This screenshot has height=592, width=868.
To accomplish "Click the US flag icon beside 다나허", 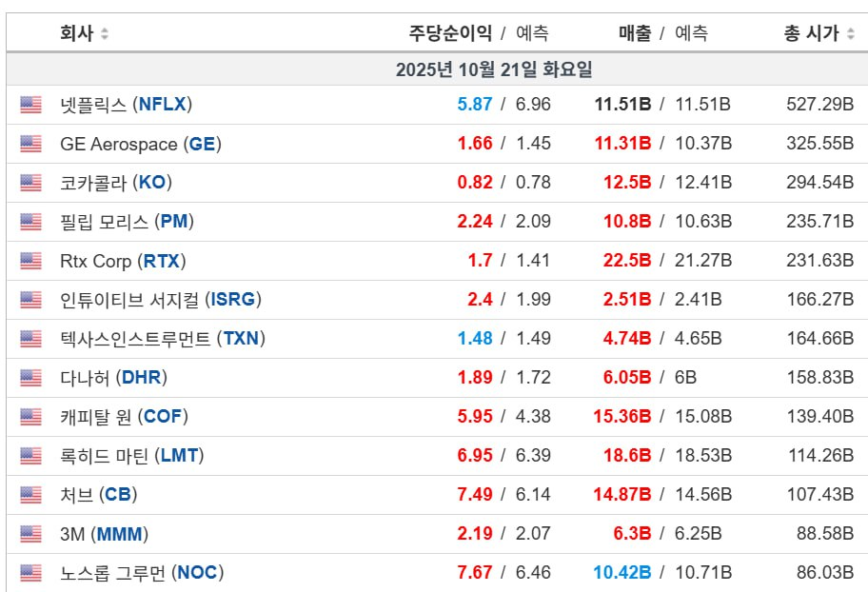I will point(31,378).
